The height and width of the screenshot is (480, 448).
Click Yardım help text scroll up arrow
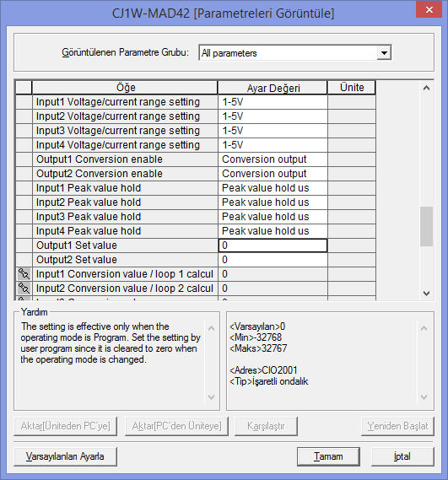coord(211,328)
